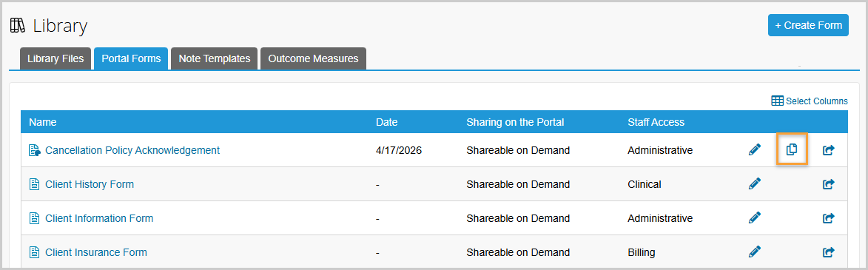Sort by the Date column header

tap(386, 122)
